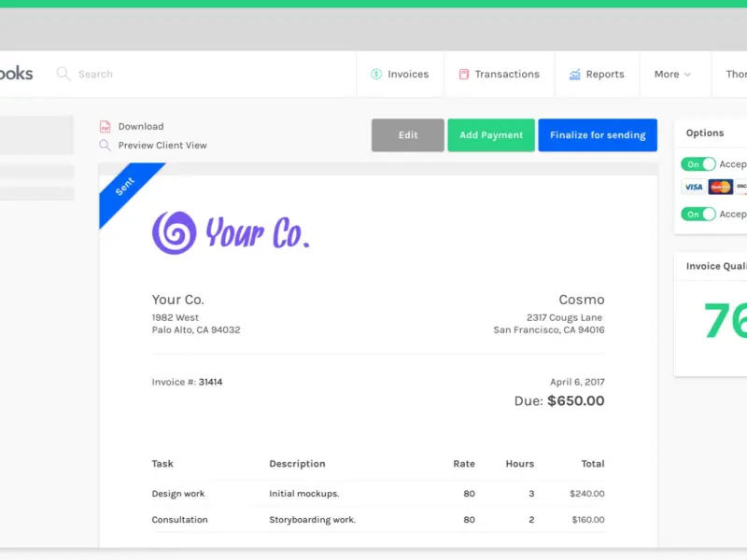Screen dimensions: 747x560
Task: Click the purple swirl Your Co. logo
Action: [x=175, y=232]
